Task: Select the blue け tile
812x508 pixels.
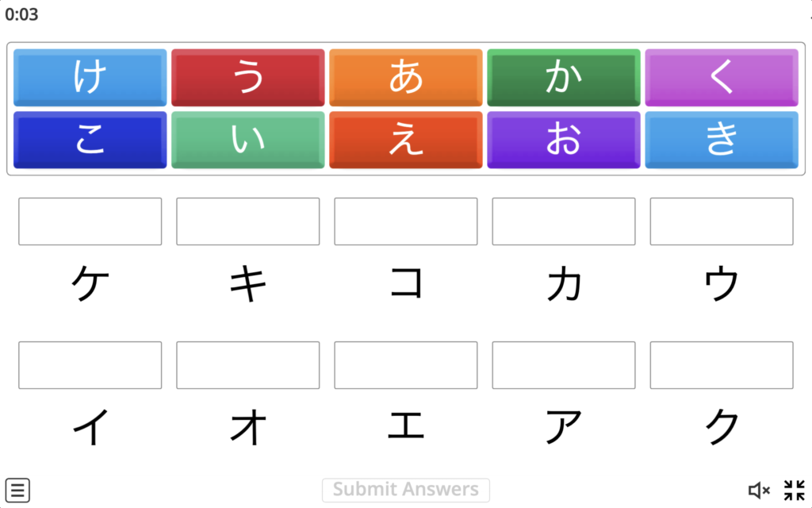Action: click(90, 77)
